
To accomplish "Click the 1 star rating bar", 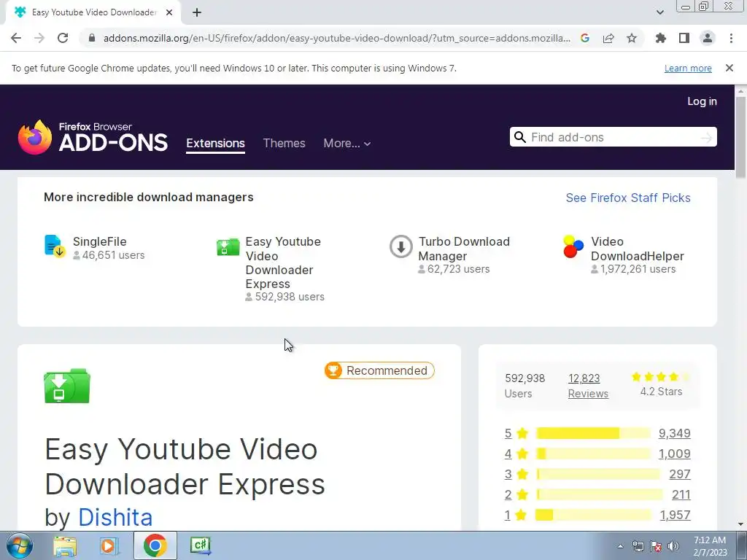I will click(593, 516).
